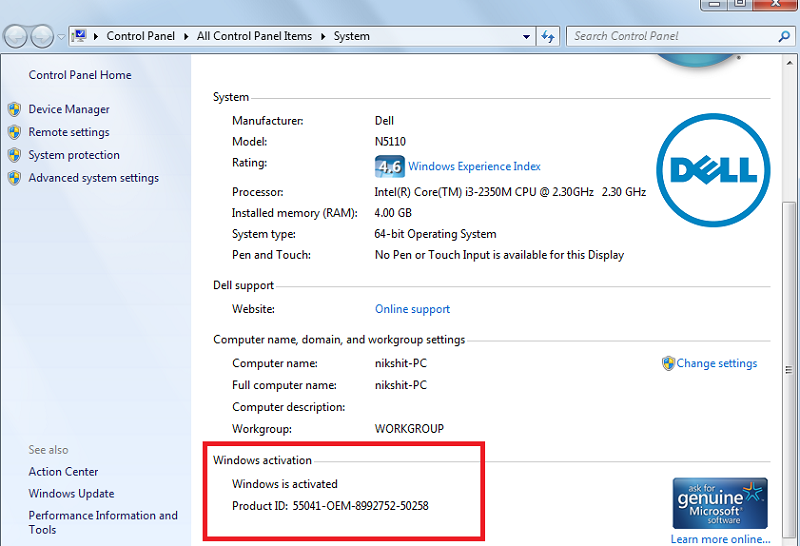Screen dimensions: 800x546
Task: Click Learn more online link
Action: [x=720, y=539]
